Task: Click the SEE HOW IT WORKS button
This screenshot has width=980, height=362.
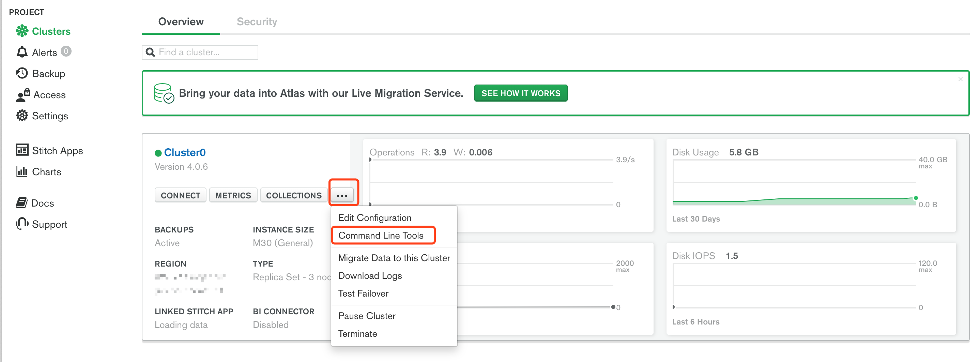Action: 520,93
